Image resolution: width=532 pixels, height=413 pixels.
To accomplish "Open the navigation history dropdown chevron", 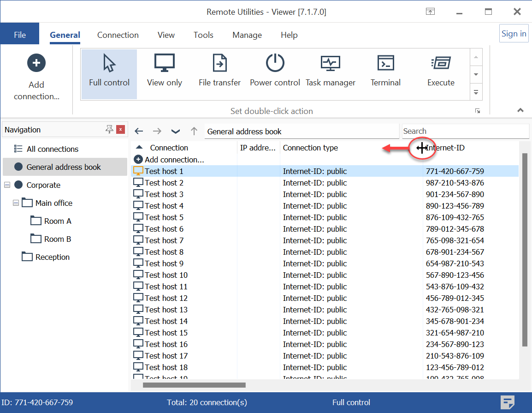I will 176,132.
